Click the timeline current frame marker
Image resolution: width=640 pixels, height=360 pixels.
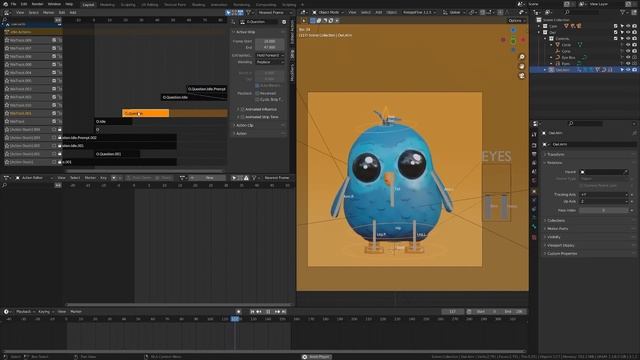point(235,319)
